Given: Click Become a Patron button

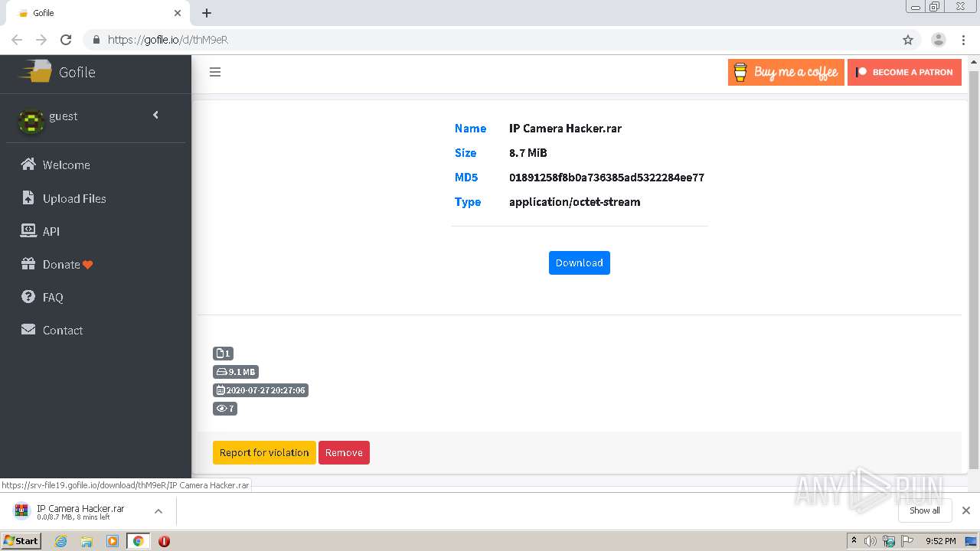Looking at the screenshot, I should [x=904, y=72].
